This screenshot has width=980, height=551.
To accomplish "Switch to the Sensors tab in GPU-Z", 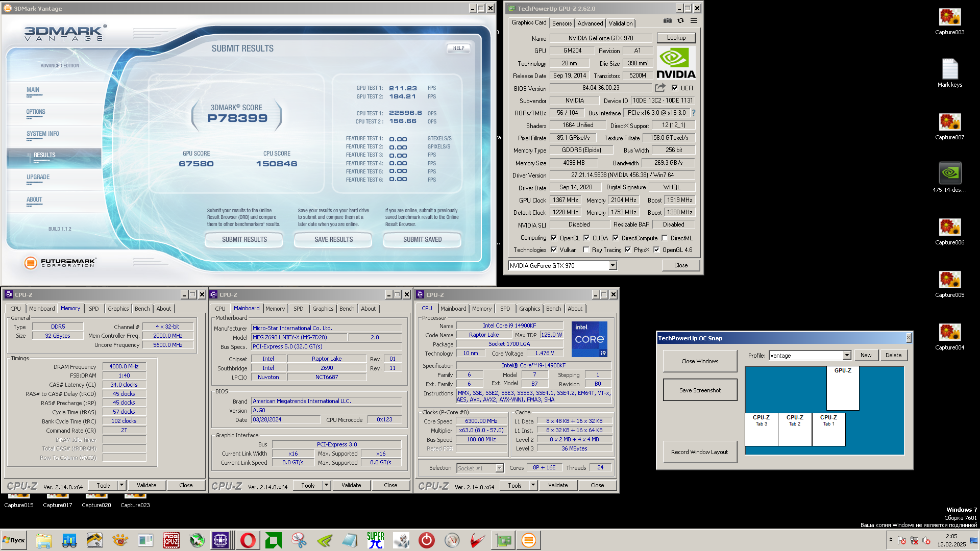I will click(x=561, y=23).
